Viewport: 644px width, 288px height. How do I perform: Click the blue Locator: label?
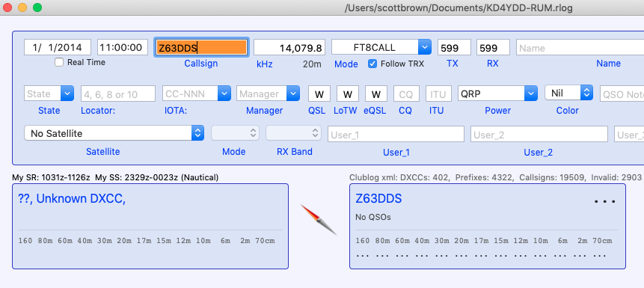[98, 111]
